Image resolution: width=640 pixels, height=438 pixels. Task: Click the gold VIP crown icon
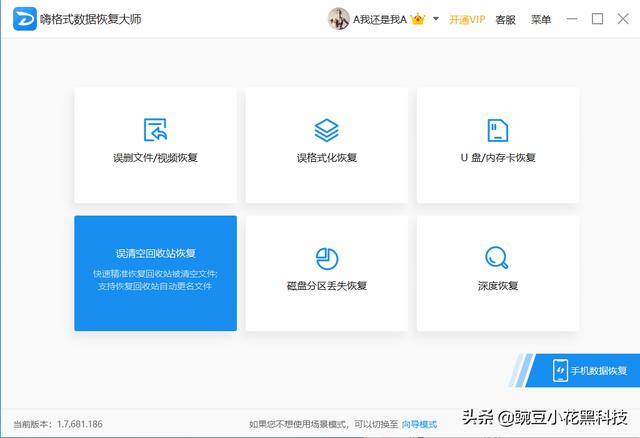pyautogui.click(x=418, y=19)
